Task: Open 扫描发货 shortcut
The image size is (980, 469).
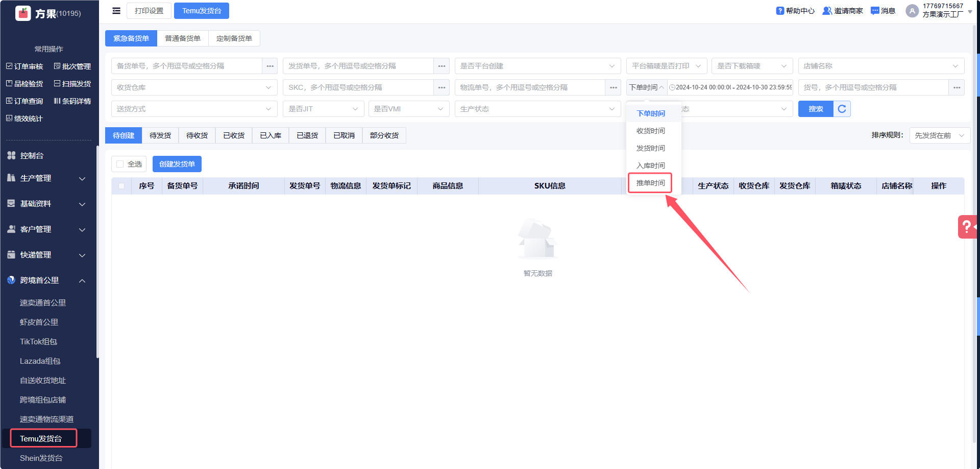Action: [72, 84]
